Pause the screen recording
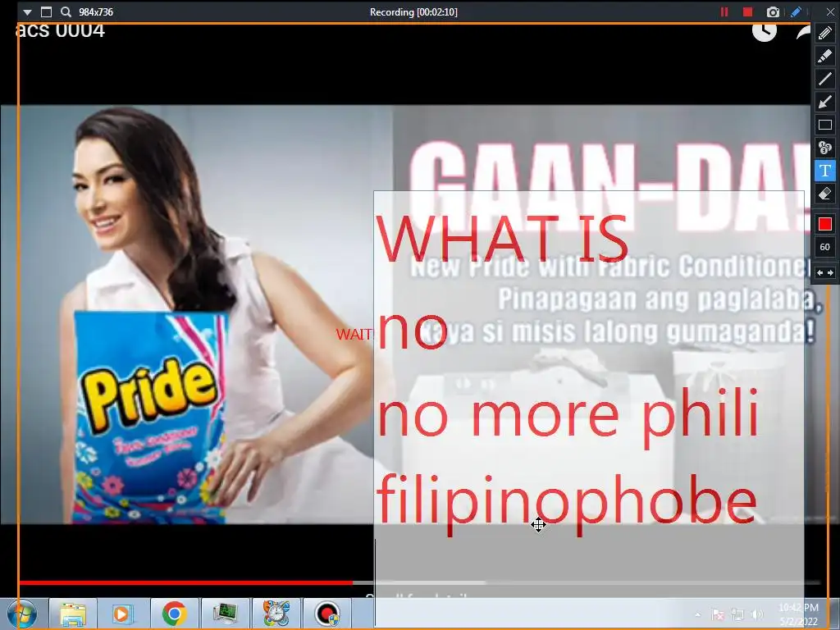Screen dimensions: 840x630 tap(724, 11)
